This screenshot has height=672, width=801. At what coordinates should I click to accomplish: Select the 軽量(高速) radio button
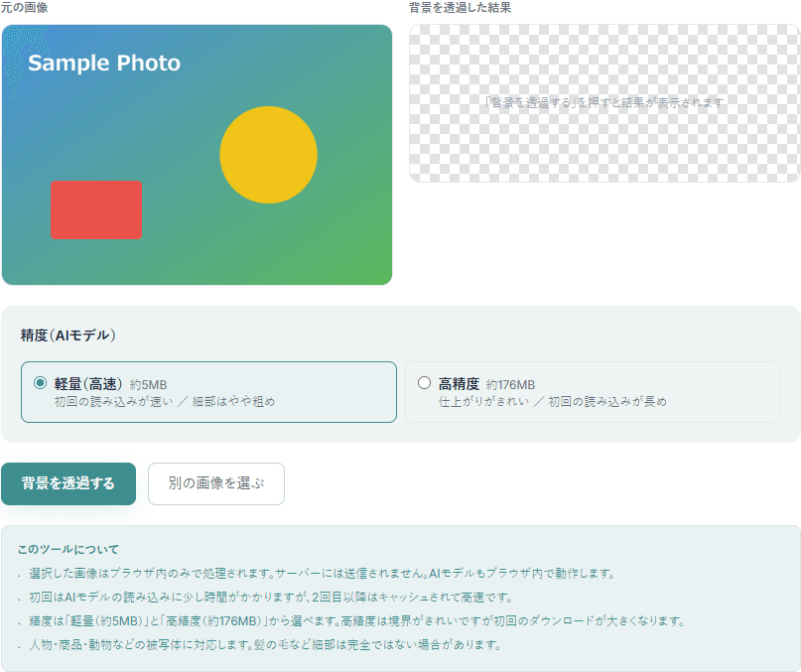pyautogui.click(x=41, y=383)
